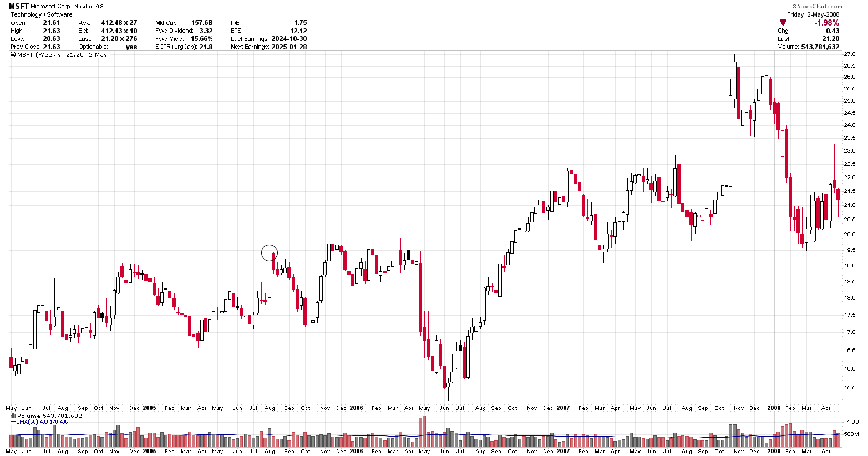Click the P/E value 1.75
This screenshot has width=868, height=456.
click(300, 23)
